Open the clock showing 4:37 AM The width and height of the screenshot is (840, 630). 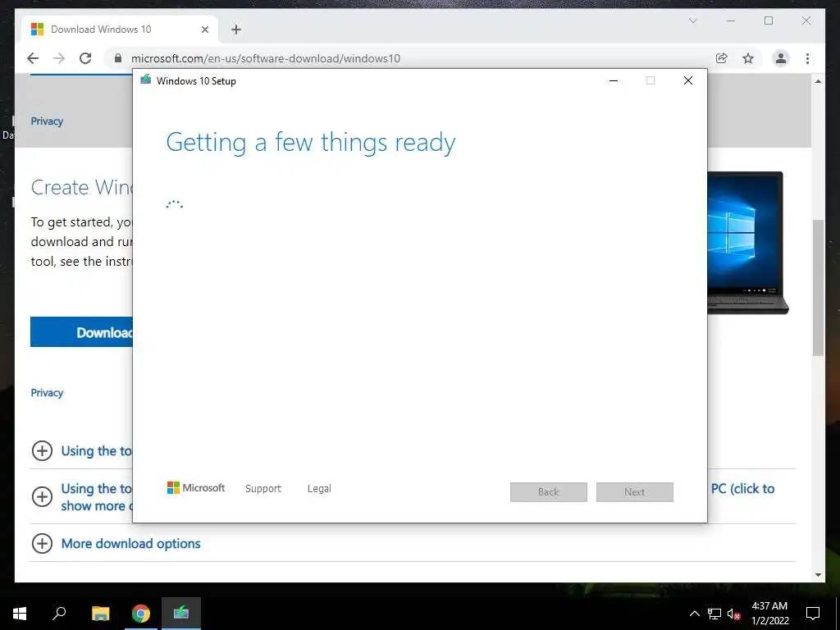click(769, 614)
